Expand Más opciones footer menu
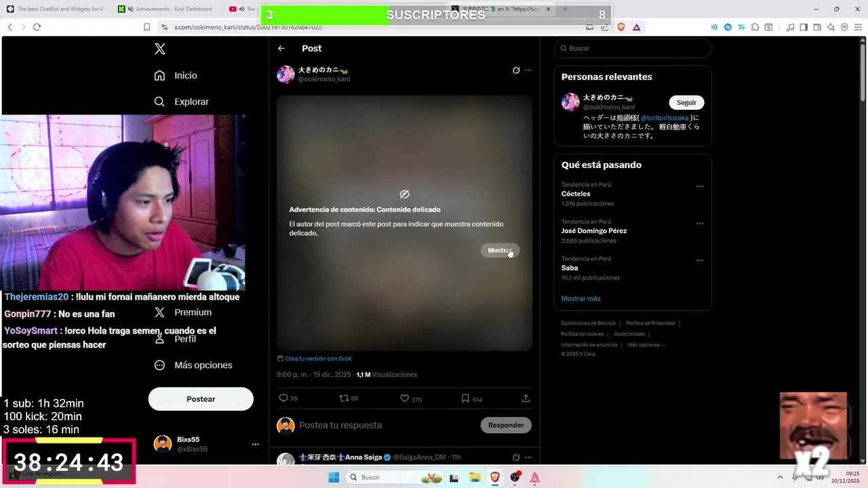The image size is (868, 488). 646,345
